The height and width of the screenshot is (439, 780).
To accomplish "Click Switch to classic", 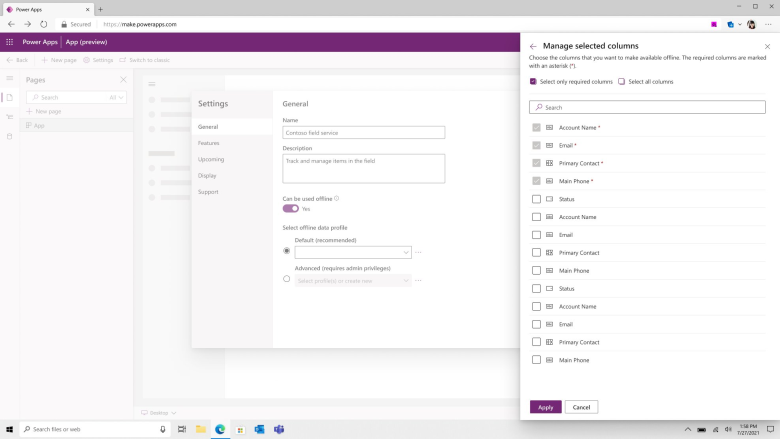I will click(x=145, y=60).
